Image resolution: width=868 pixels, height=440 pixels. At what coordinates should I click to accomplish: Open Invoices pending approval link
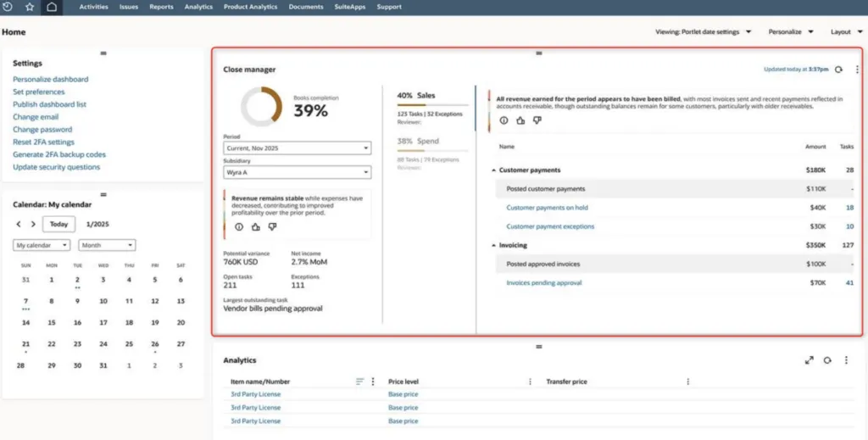click(x=544, y=283)
